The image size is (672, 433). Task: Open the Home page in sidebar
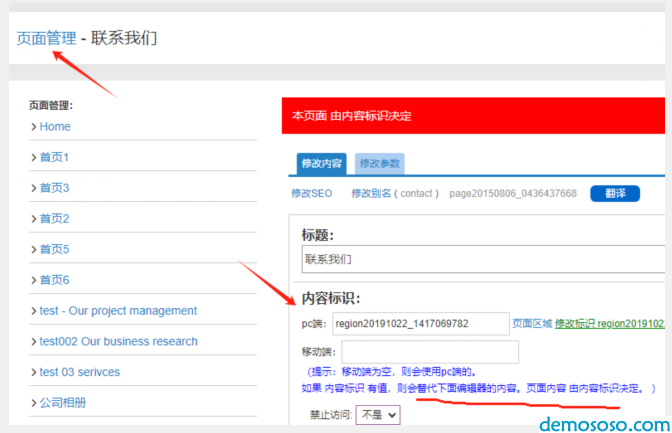pos(55,127)
